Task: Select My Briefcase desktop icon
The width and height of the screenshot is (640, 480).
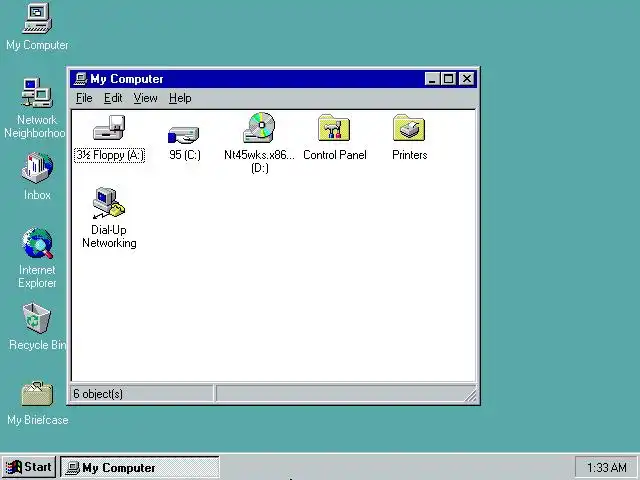Action: pos(37,394)
